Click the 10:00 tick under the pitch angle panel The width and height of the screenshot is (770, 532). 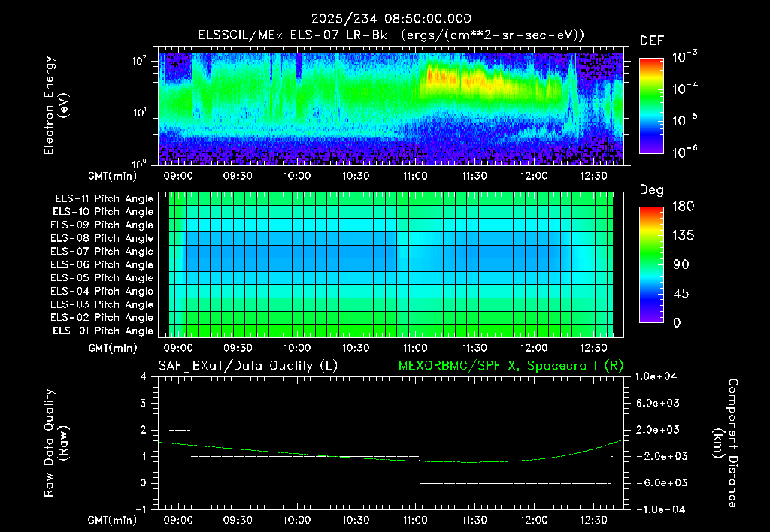(x=296, y=348)
